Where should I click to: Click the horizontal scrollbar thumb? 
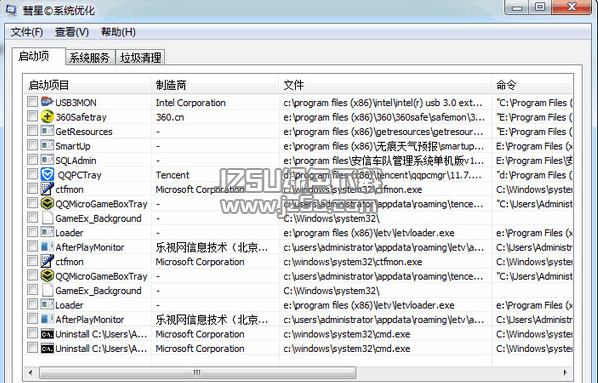pyautogui.click(x=198, y=372)
